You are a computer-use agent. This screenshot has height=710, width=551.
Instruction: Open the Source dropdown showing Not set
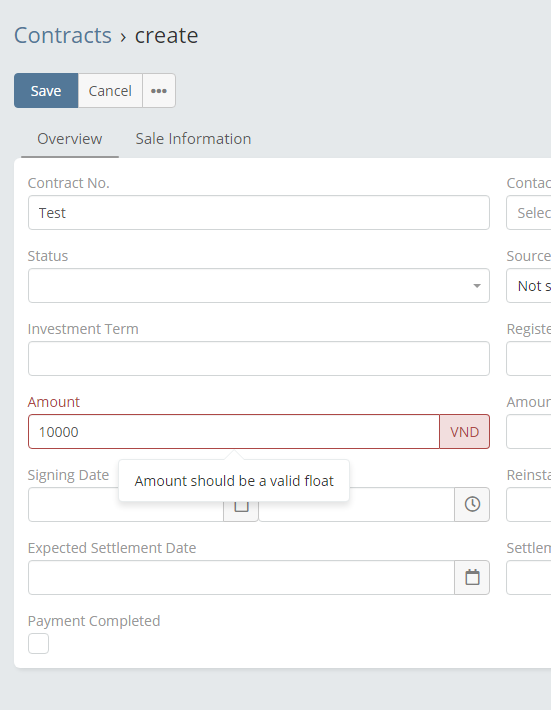pos(529,286)
